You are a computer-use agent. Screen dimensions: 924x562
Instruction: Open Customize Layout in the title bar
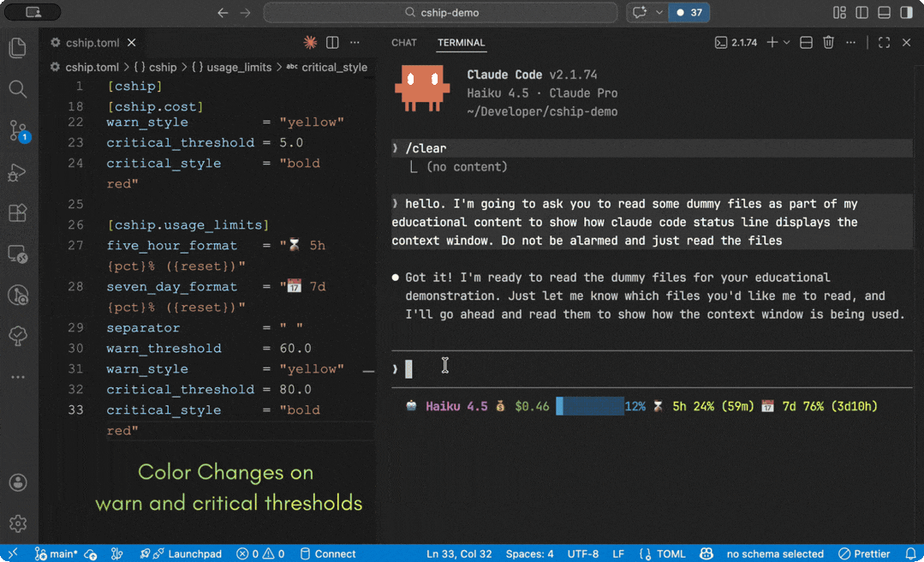(840, 12)
